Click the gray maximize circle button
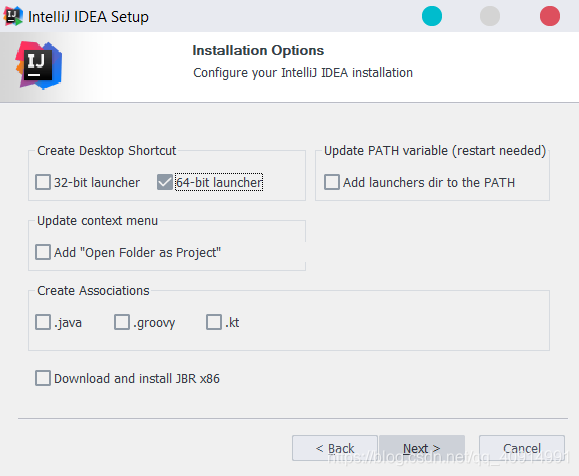The width and height of the screenshot is (579, 476). (490, 16)
